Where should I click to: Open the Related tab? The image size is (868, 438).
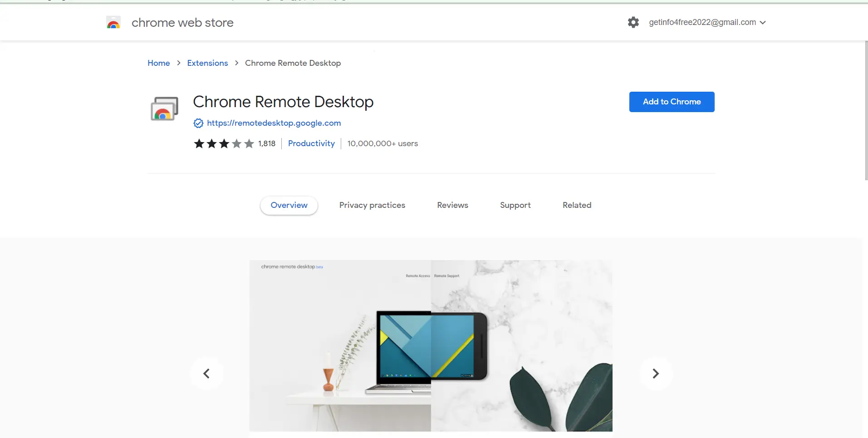[577, 205]
